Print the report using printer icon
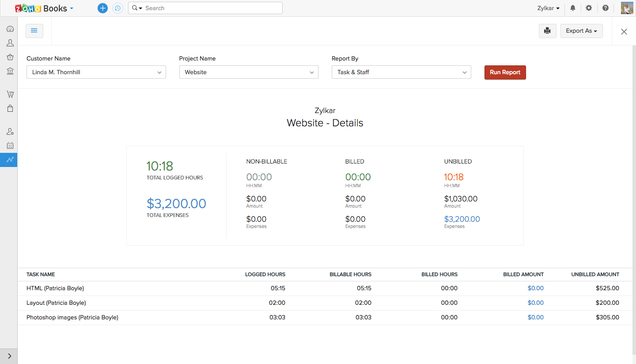 (547, 31)
